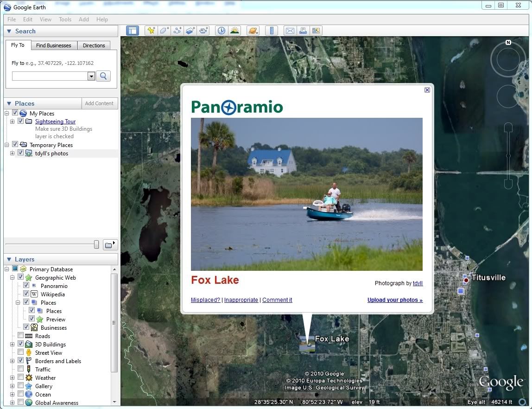Click the Fox Lake photo thumbnail on the map

pyautogui.click(x=307, y=345)
